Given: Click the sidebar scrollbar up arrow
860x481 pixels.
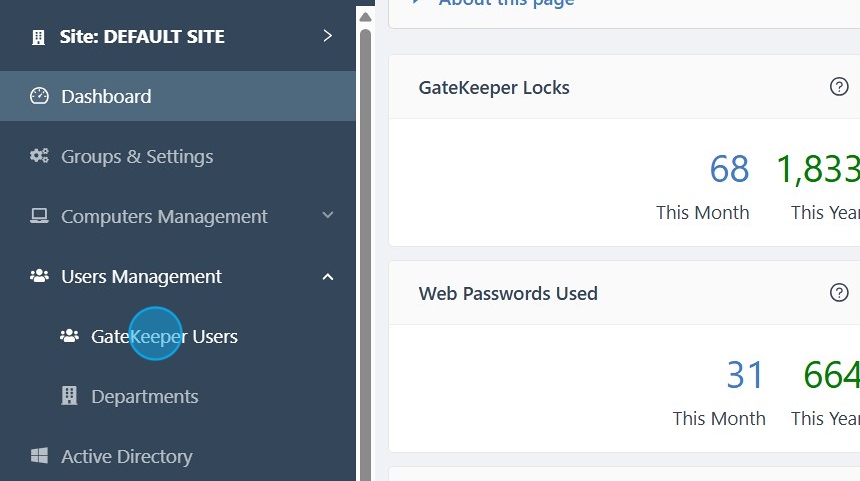Looking at the screenshot, I should (365, 17).
